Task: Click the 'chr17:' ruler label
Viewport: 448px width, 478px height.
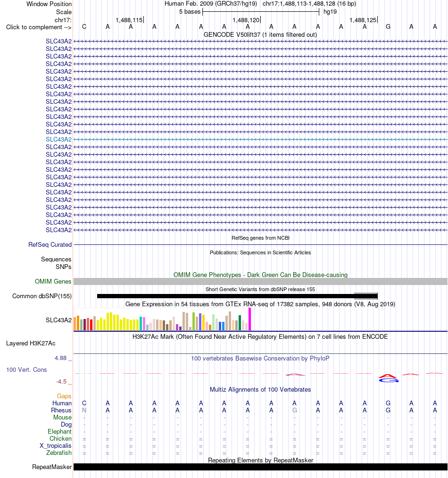Action: (x=63, y=20)
